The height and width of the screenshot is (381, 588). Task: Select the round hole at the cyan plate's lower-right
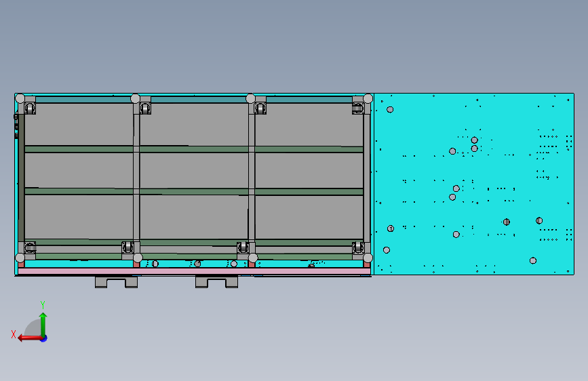pos(533,260)
